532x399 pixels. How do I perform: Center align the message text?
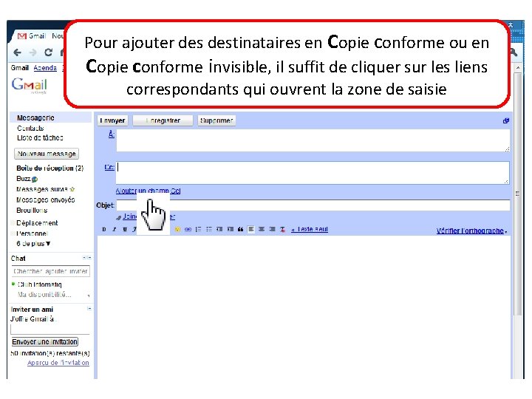tap(262, 229)
